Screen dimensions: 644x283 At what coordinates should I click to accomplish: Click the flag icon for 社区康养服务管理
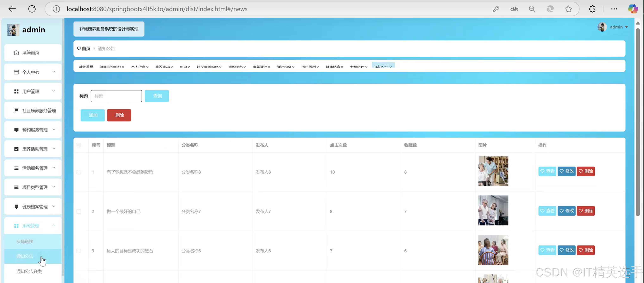(x=16, y=111)
